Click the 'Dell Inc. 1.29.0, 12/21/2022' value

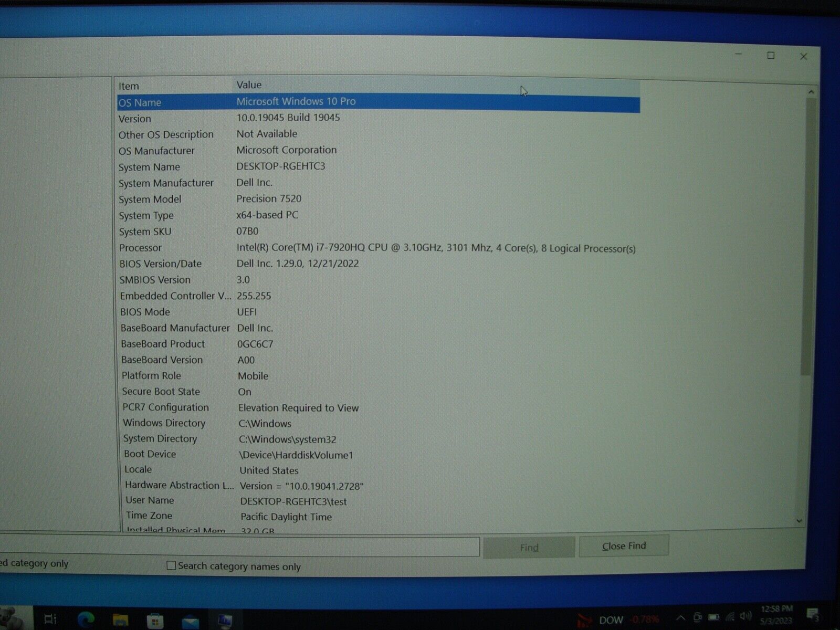click(298, 264)
